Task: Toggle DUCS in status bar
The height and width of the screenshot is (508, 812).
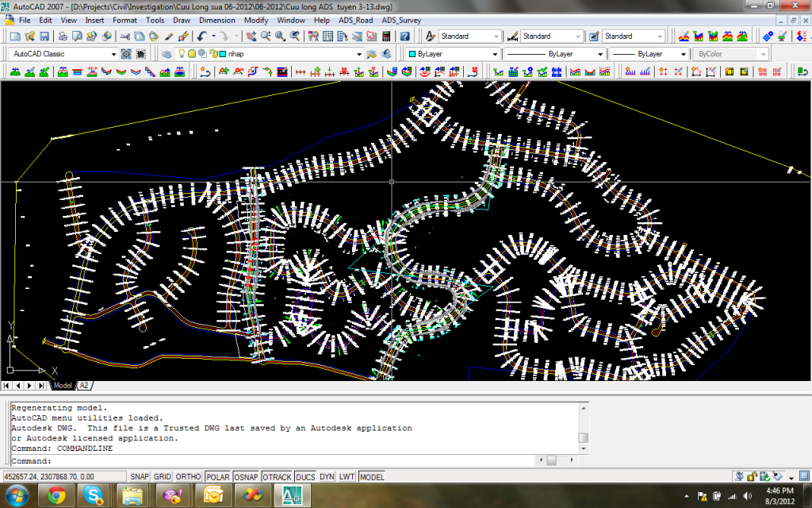Action: pos(305,477)
